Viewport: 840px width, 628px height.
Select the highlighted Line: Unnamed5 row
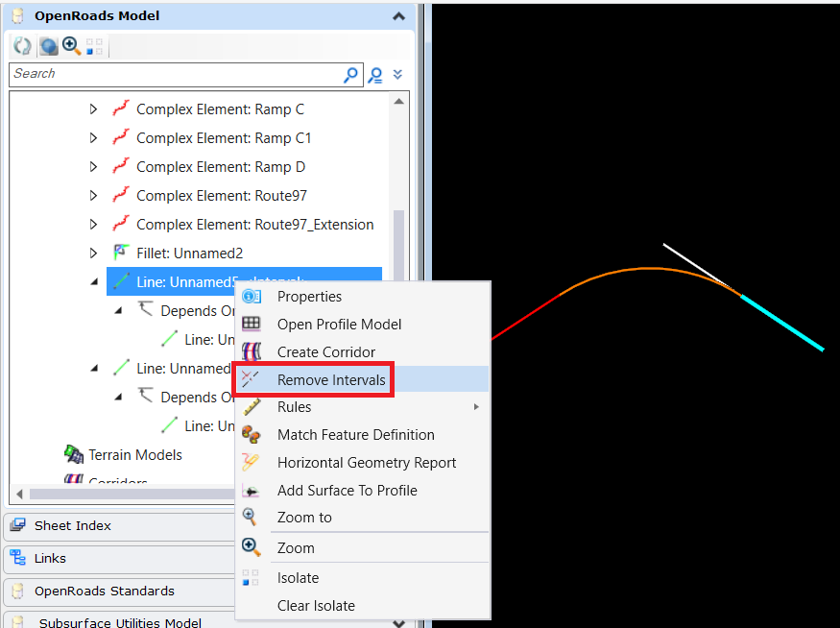[x=244, y=281]
